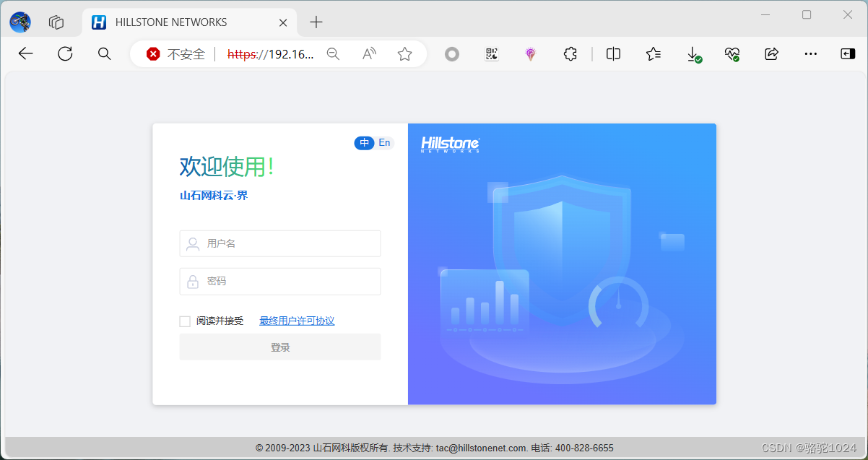Reload the current page
Image resolution: width=868 pixels, height=460 pixels.
click(x=65, y=53)
